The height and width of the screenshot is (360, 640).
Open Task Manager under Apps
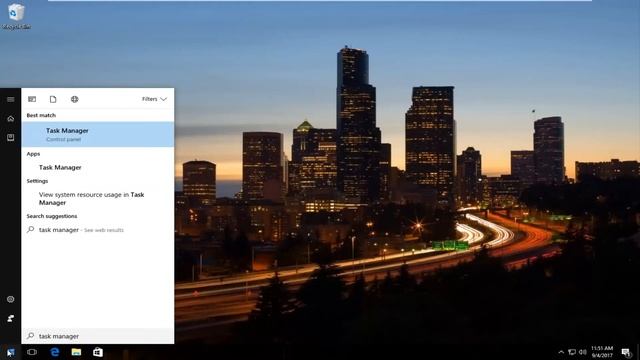(x=98, y=167)
